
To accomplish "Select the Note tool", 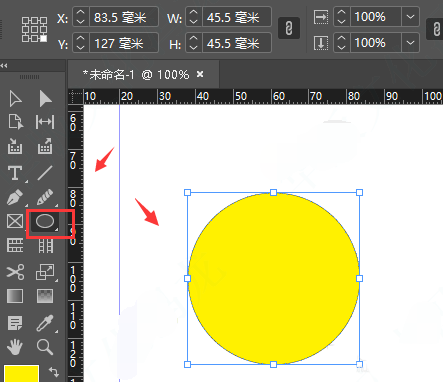I will (15, 323).
